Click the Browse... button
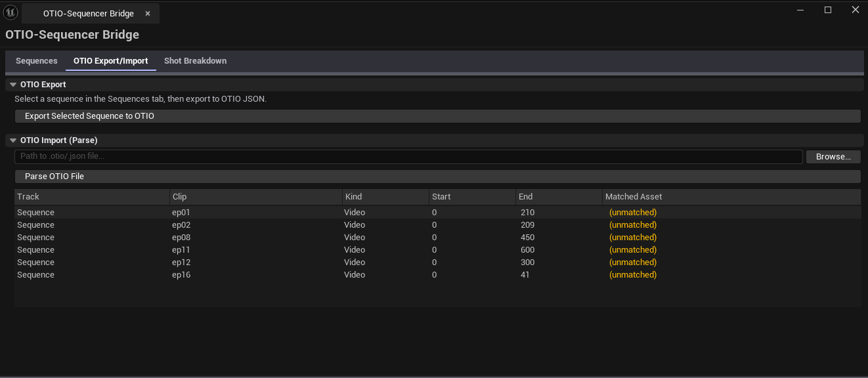Image resolution: width=868 pixels, height=378 pixels. tap(833, 157)
